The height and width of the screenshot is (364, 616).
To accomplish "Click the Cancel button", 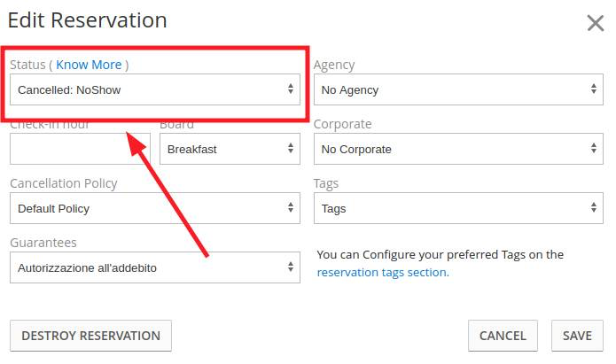I will 503,336.
